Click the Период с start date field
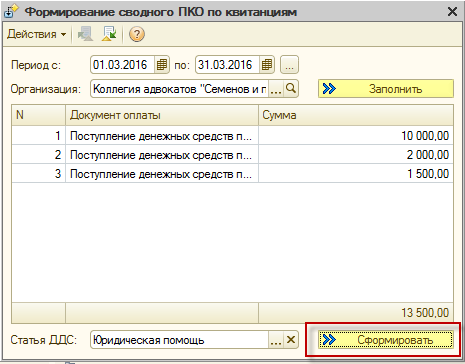The image size is (465, 364). coord(122,65)
